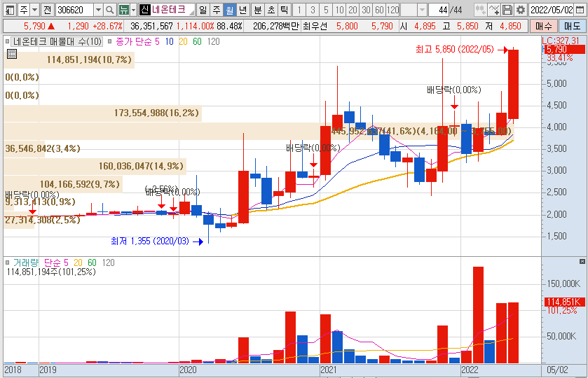This screenshot has height=378, width=588.
Task: Focus the stock code field 306620
Action: pyautogui.click(x=74, y=10)
